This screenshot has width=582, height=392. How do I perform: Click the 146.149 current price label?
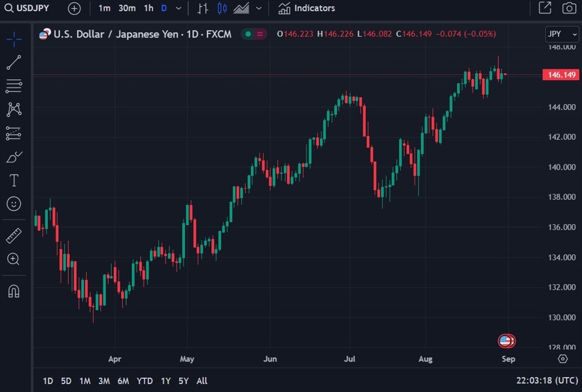coord(561,74)
